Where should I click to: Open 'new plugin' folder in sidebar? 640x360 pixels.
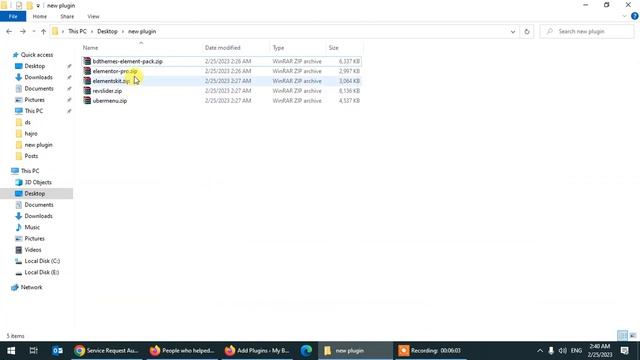tap(38, 145)
